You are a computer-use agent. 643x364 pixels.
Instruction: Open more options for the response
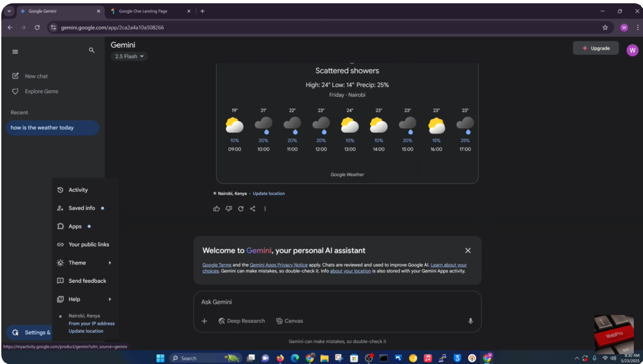tap(265, 209)
